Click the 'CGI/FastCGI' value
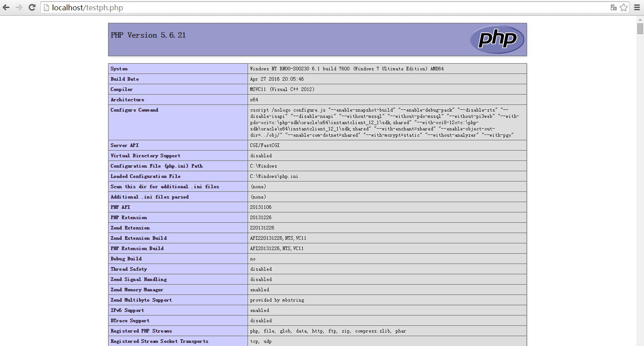The image size is (644, 346). click(265, 145)
